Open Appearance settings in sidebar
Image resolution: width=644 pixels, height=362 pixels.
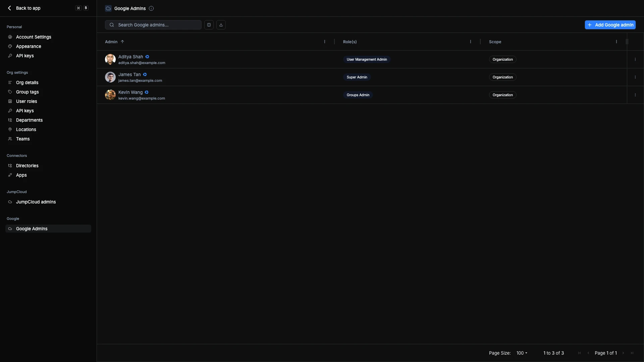[29, 46]
